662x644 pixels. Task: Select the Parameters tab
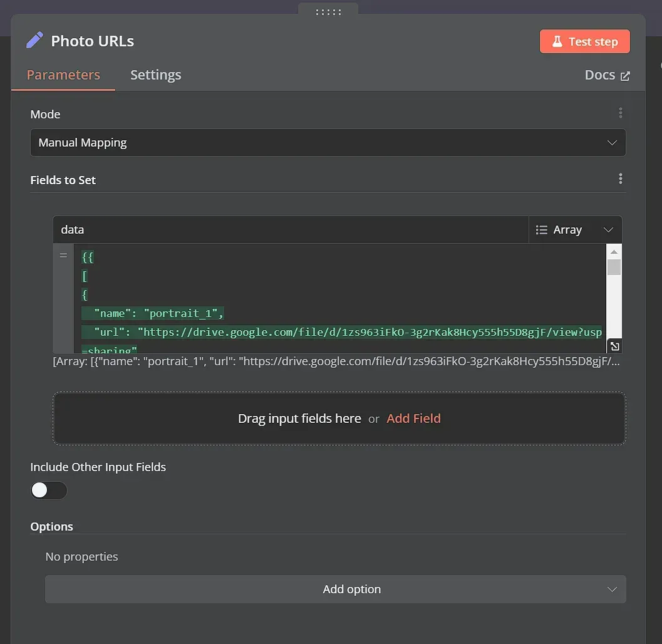coord(63,75)
